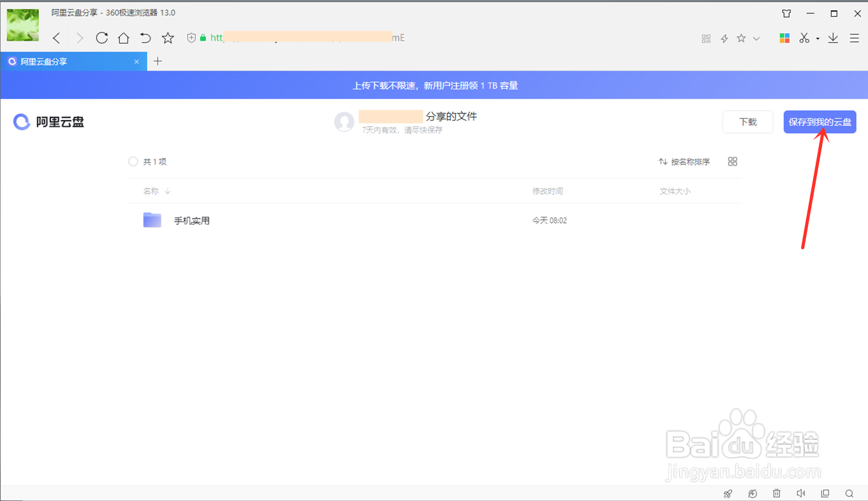Viewport: 868px width, 501px height.
Task: Click the 修改时间 column header
Action: coord(548,191)
